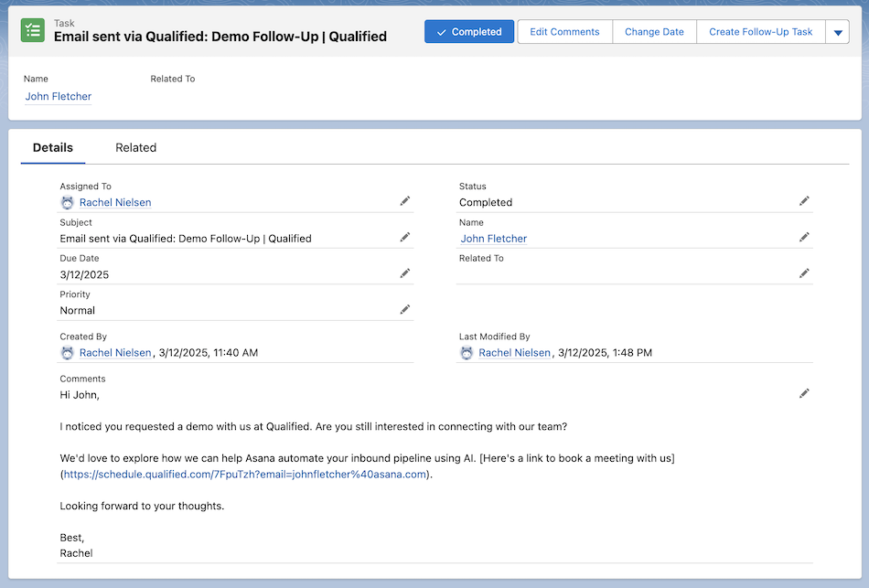
Task: Edit the Related To pencil icon
Action: point(804,273)
